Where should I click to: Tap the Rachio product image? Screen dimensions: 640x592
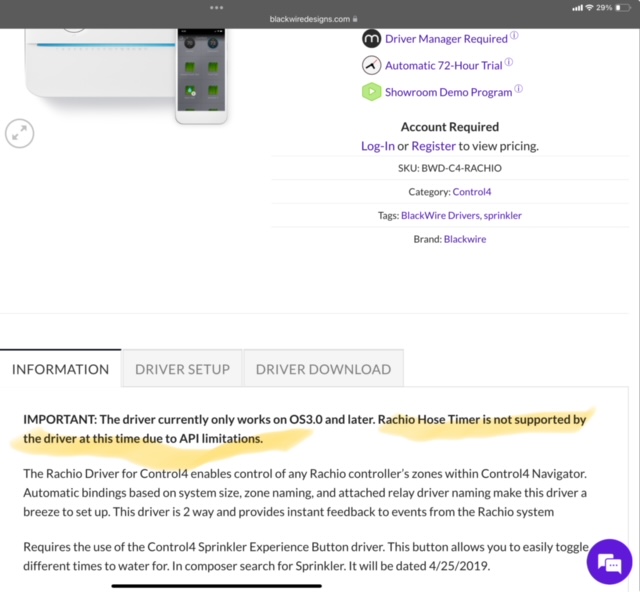point(126,76)
